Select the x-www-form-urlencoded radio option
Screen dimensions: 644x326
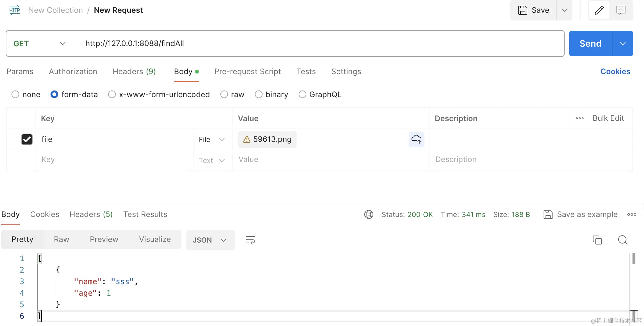pos(112,95)
